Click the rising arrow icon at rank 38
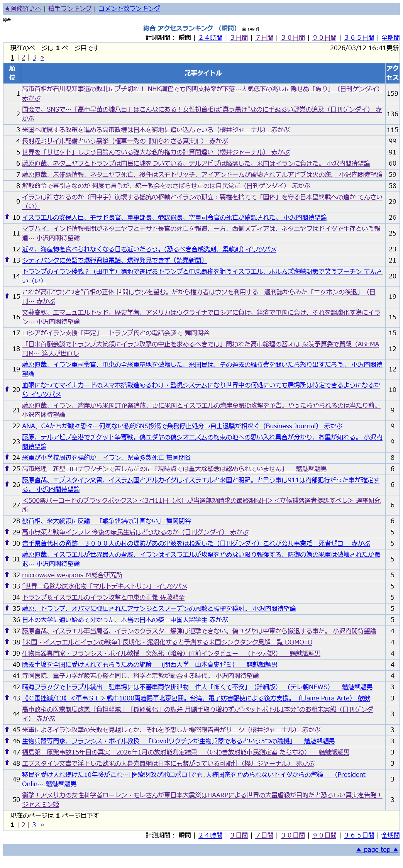Image resolution: width=403 pixels, height=868 pixels. click(7, 642)
